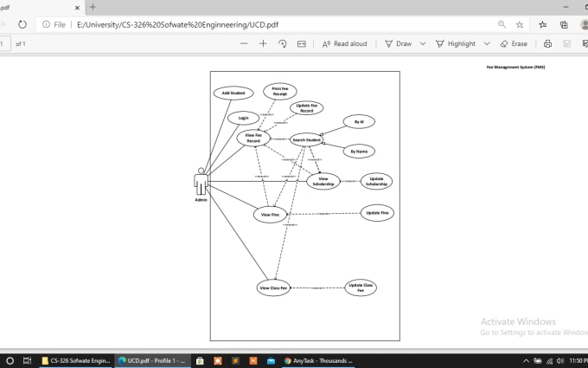
Task: Click the Admin actor figure
Action: [201, 182]
